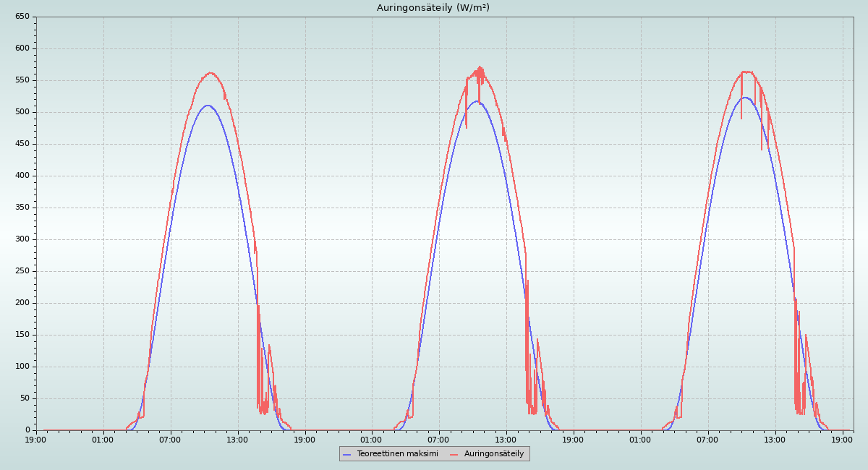This screenshot has height=470, width=868.
Task: Select the first 01:00 x-axis label
Action: (103, 440)
